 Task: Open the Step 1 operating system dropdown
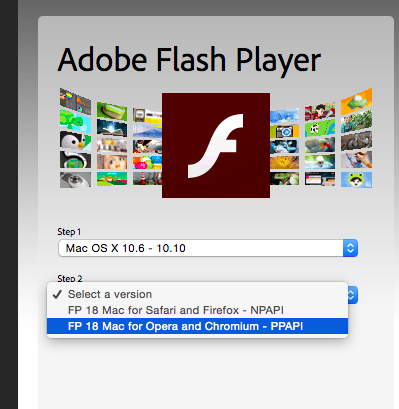point(208,248)
